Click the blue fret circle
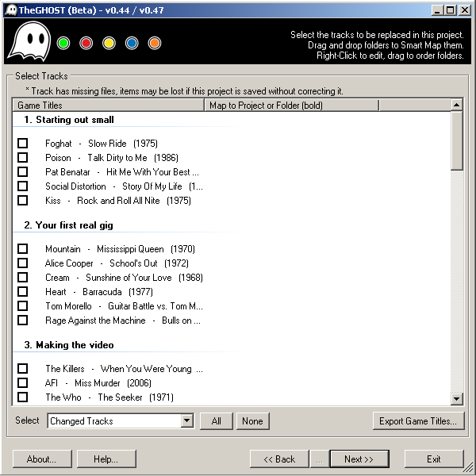476x476 pixels. [x=132, y=43]
